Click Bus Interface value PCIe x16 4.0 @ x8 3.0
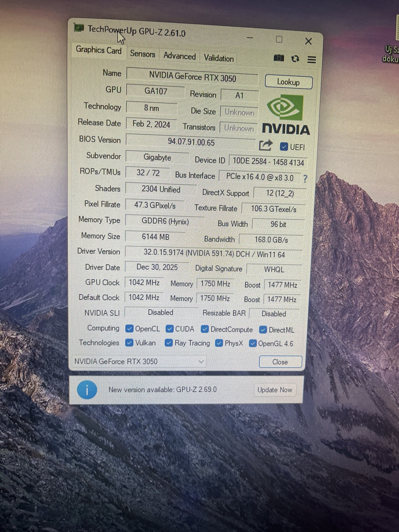399x532 pixels. coord(260,177)
